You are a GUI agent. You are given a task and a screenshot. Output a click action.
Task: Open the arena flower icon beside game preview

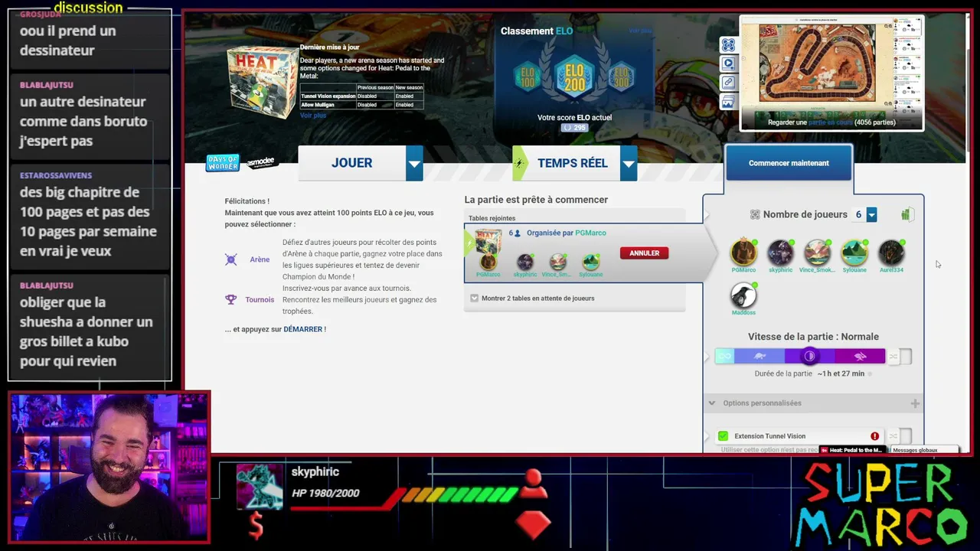pyautogui.click(x=728, y=45)
